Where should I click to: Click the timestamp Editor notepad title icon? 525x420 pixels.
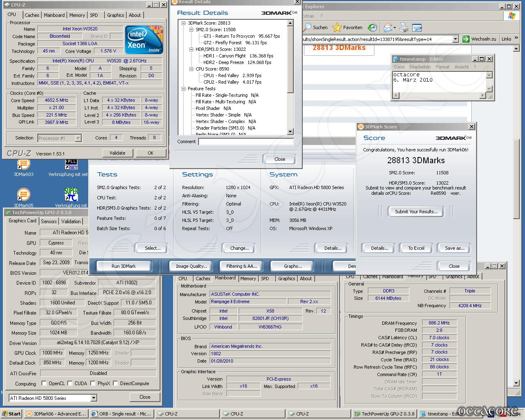[396, 59]
